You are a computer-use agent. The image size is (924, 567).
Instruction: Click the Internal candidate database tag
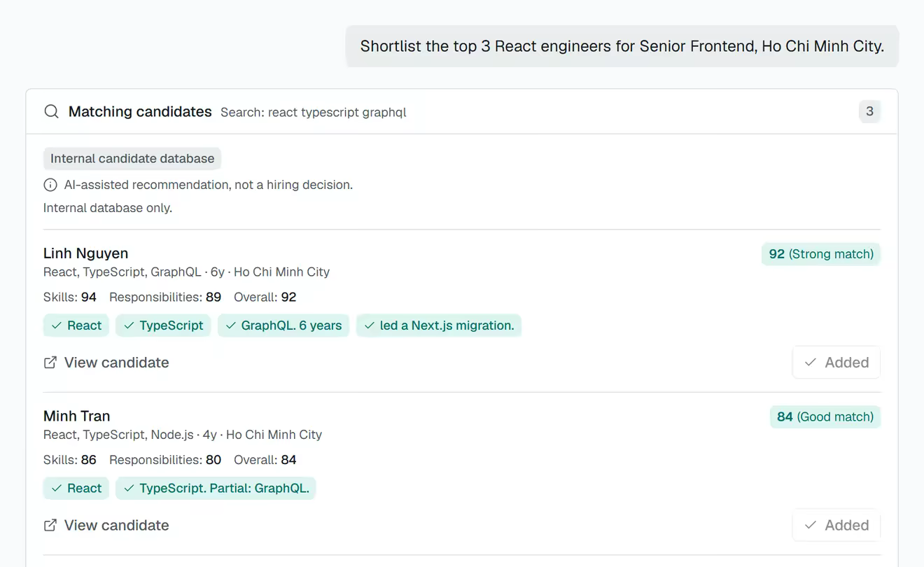tap(132, 158)
